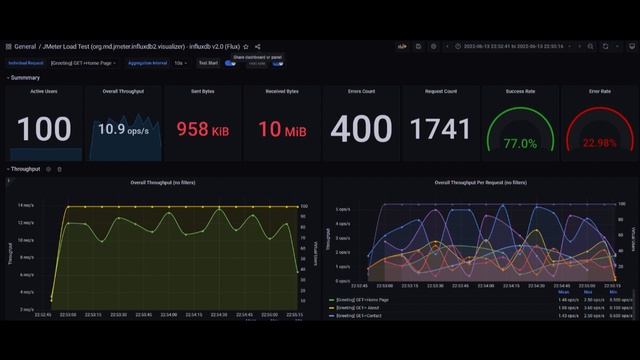Click green color swatch of Home Page series
The image size is (640, 360).
coord(331,300)
